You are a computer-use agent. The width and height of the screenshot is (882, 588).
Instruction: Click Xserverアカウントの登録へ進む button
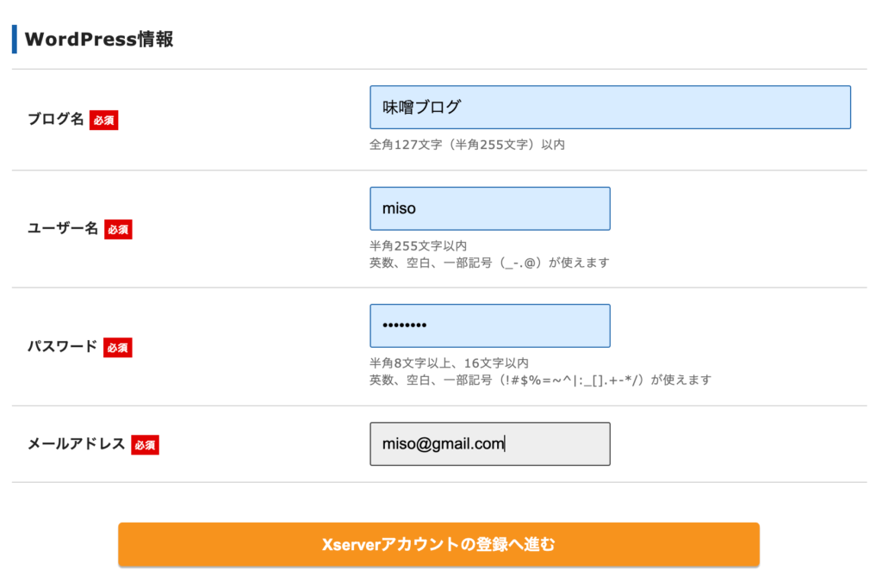pyautogui.click(x=438, y=544)
